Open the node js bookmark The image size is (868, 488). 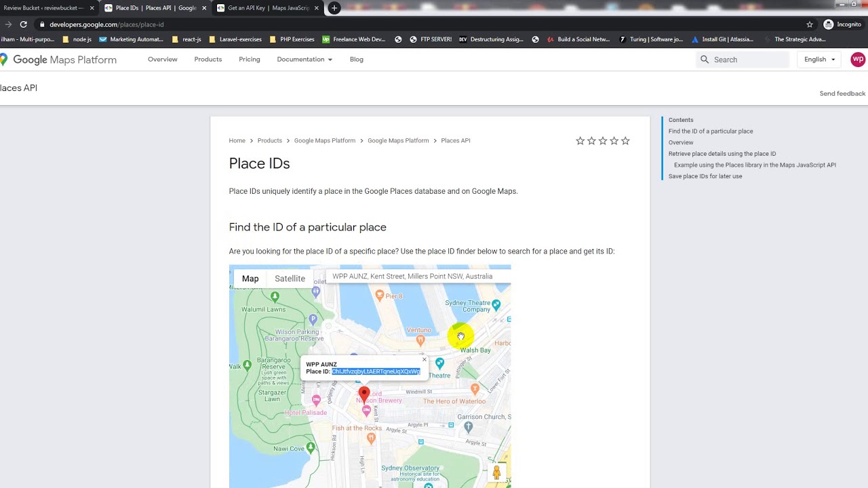pos(77,39)
